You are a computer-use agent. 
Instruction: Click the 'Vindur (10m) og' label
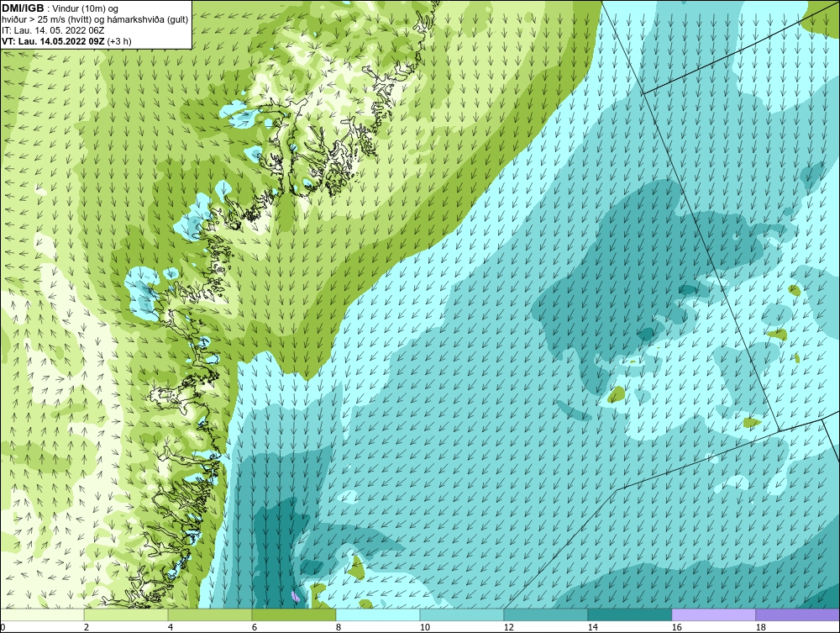[86, 8]
